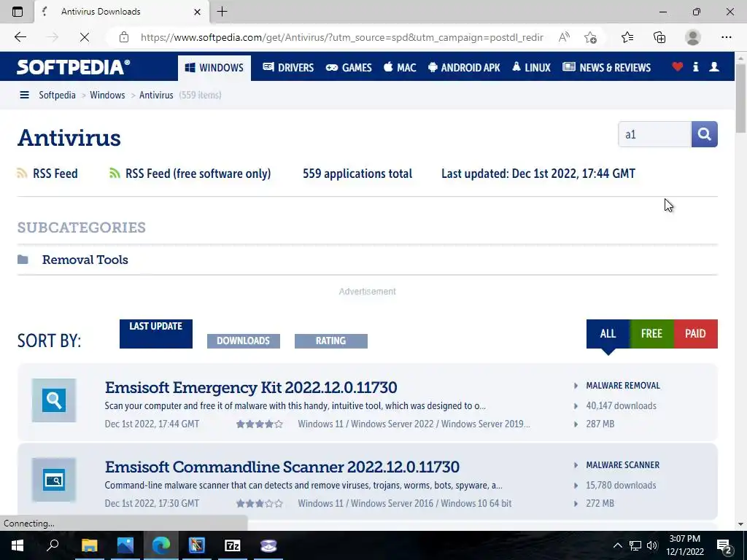
Task: Click the Microsoft Edge taskbar icon
Action: 161,545
